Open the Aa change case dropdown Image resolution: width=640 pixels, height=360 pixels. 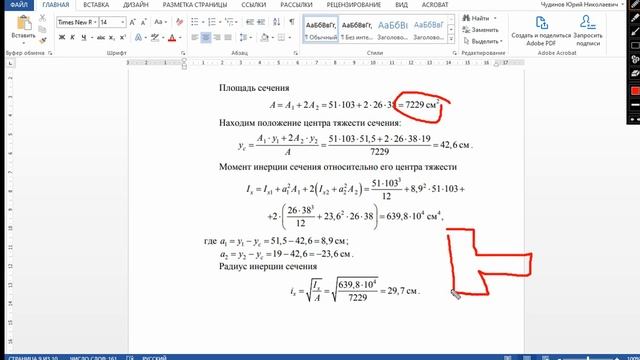[160, 22]
